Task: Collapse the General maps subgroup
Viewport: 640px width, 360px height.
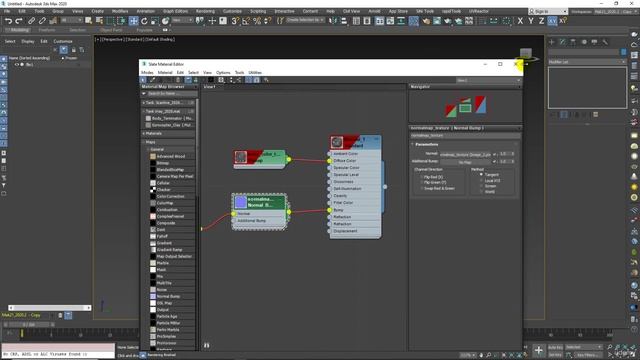Action: 149,149
